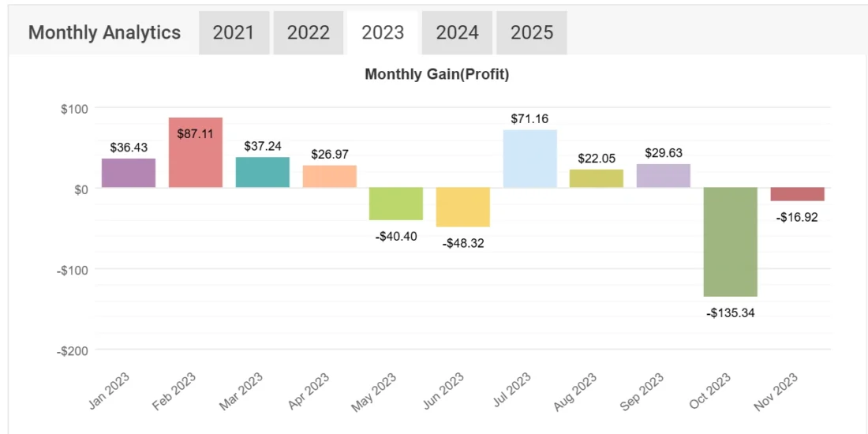Select the large green Oct 2023 bar

731,241
